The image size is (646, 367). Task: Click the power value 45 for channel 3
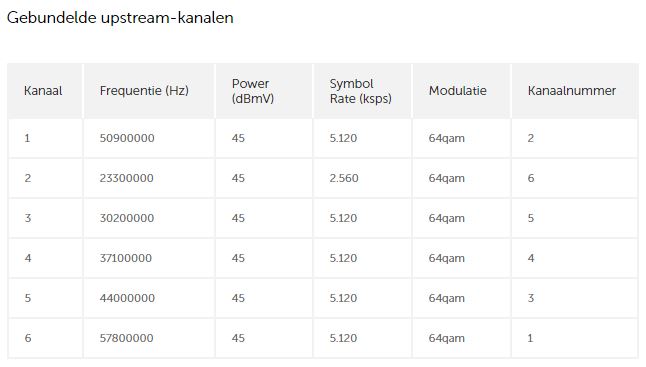coord(238,218)
